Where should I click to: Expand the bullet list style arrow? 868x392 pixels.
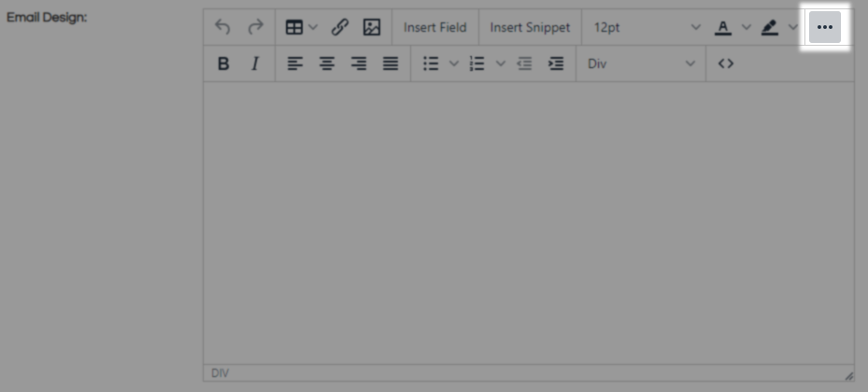pyautogui.click(x=454, y=63)
